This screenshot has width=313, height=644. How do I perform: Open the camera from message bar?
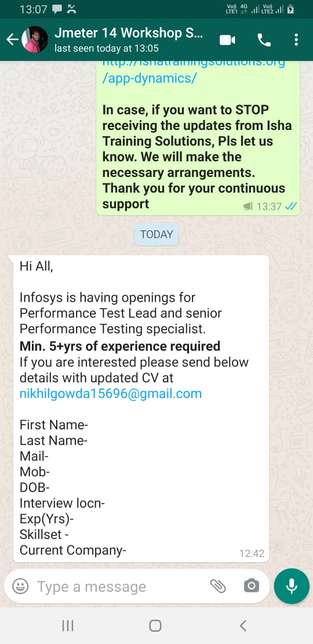click(x=252, y=586)
